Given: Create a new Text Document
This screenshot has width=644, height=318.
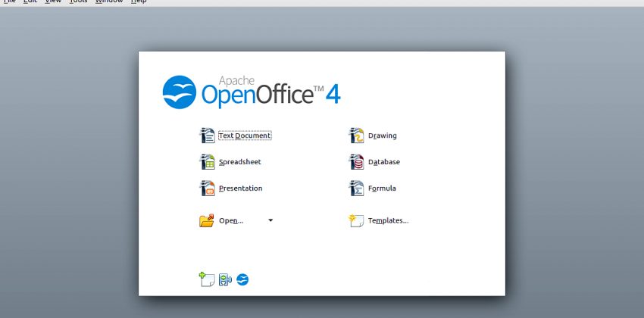Looking at the screenshot, I should (245, 136).
